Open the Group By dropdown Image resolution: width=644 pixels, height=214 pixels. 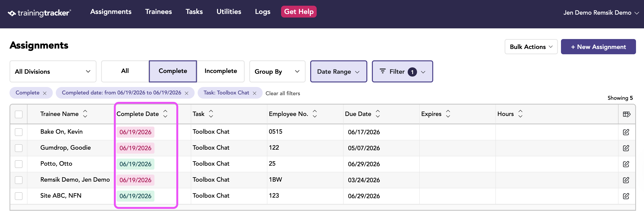coord(277,72)
